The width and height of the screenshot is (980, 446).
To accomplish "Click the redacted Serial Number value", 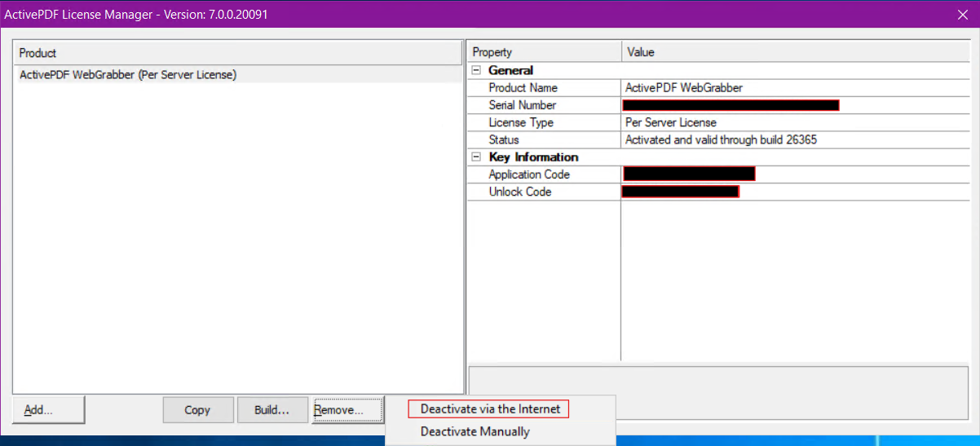I will pyautogui.click(x=731, y=105).
